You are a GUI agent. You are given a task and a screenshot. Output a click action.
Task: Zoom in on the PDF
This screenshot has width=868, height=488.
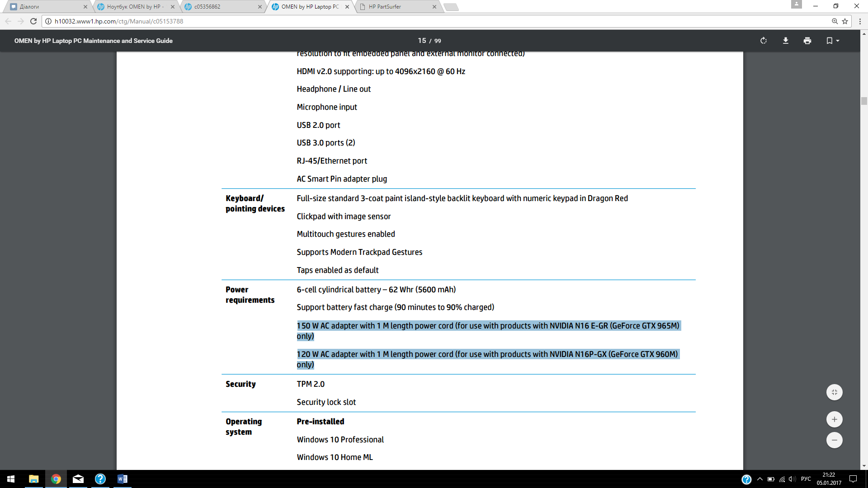tap(835, 419)
